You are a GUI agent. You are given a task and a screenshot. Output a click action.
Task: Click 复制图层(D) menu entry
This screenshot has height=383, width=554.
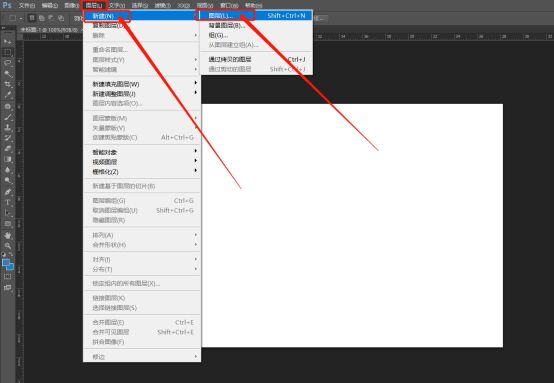(142, 26)
